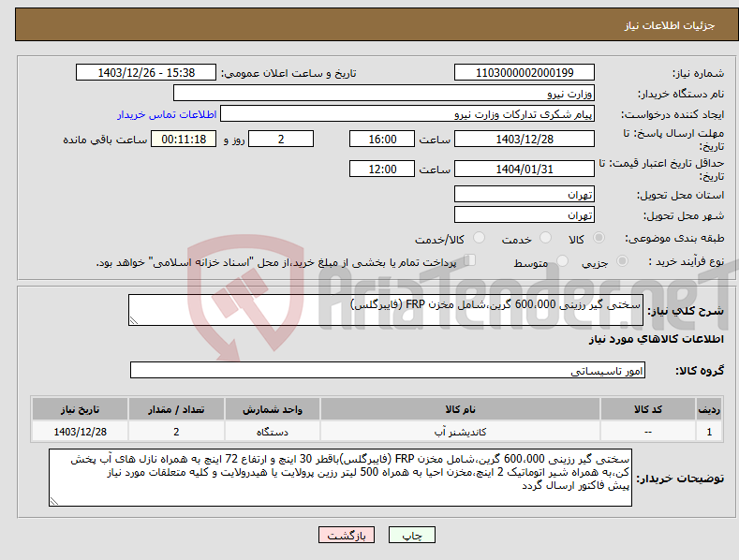The width and height of the screenshot is (739, 560).
Task: Click the response deadline date 1403/12/28 field
Action: pyautogui.click(x=525, y=139)
